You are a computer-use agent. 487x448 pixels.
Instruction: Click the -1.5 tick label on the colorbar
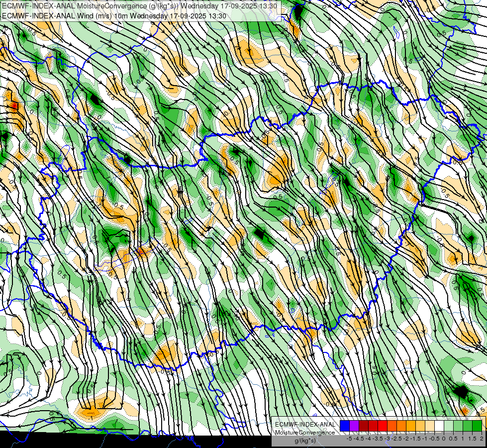(415, 439)
